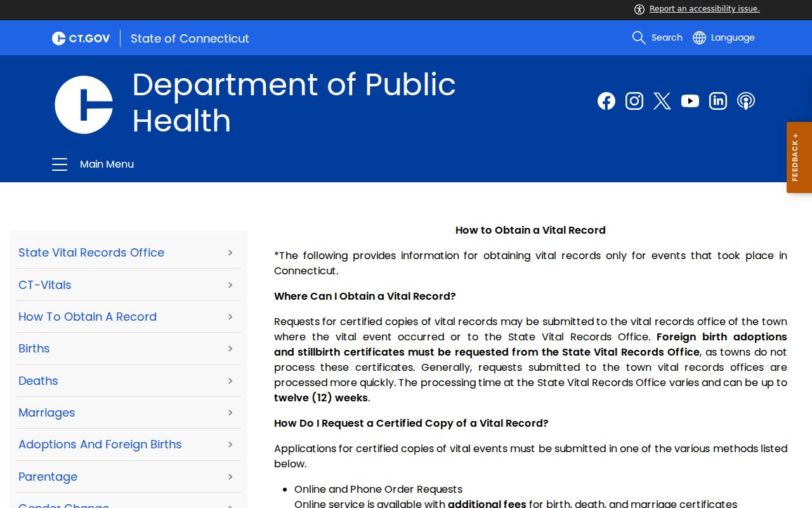Open the hamburger Main Menu icon
The image size is (812, 508).
tap(60, 164)
